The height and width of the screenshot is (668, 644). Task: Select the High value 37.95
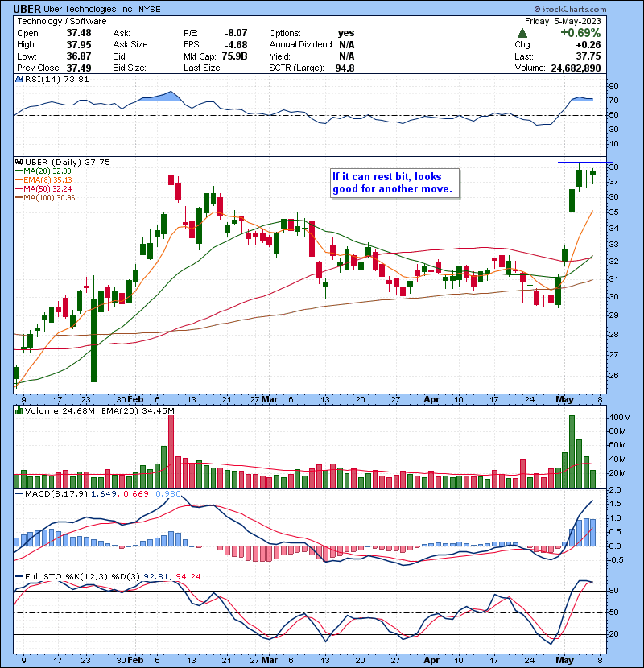pos(78,45)
